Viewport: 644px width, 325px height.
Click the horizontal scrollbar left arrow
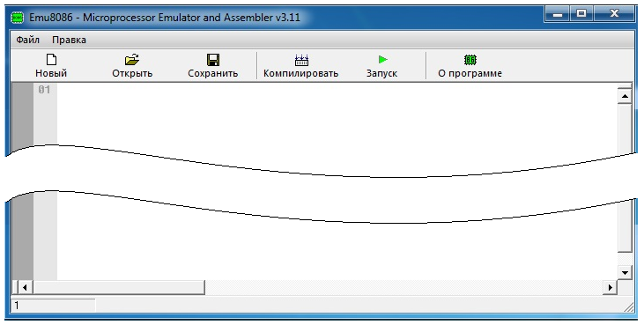pyautogui.click(x=25, y=287)
